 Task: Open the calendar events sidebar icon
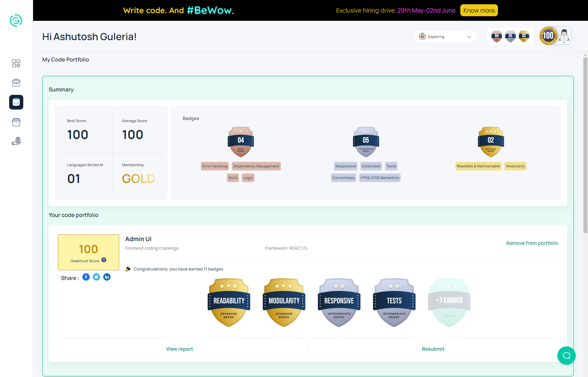[x=16, y=122]
